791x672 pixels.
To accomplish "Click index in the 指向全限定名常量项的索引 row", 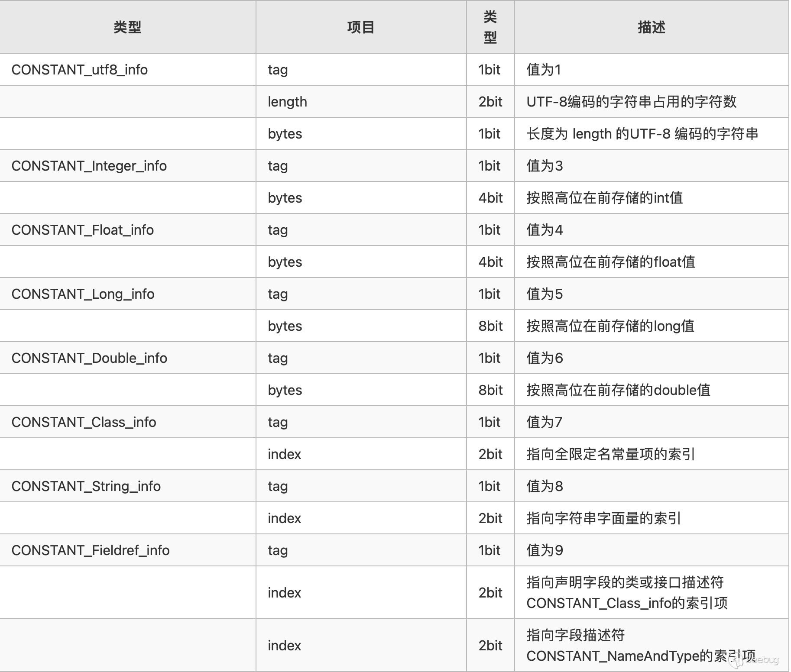I will point(284,454).
